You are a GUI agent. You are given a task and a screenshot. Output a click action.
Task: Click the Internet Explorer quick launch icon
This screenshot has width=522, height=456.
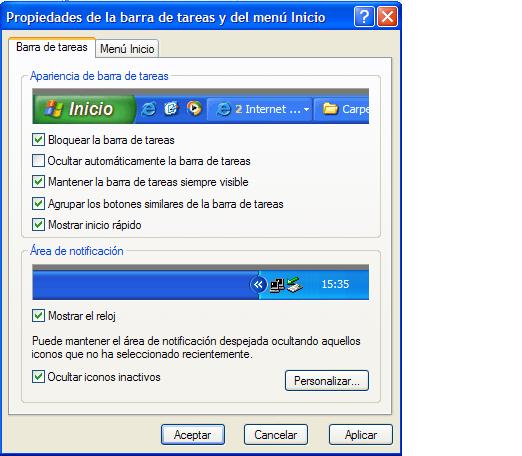[x=148, y=109]
